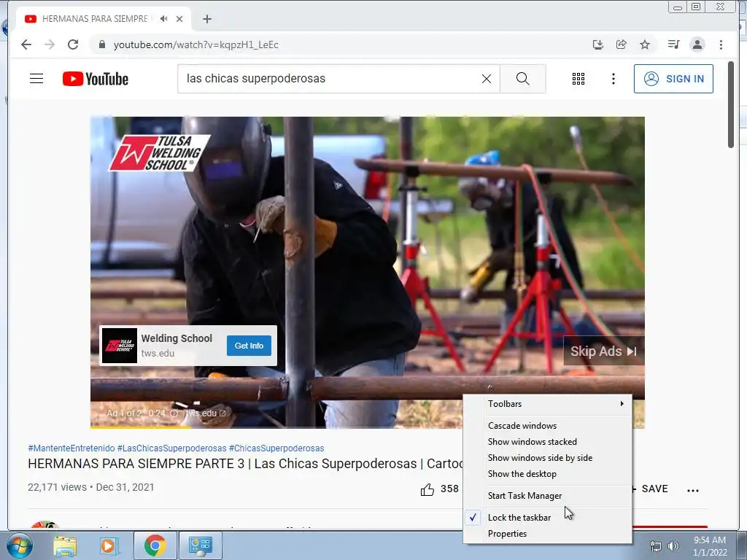The image size is (747, 560).
Task: Click the address bar URL
Action: [196, 44]
